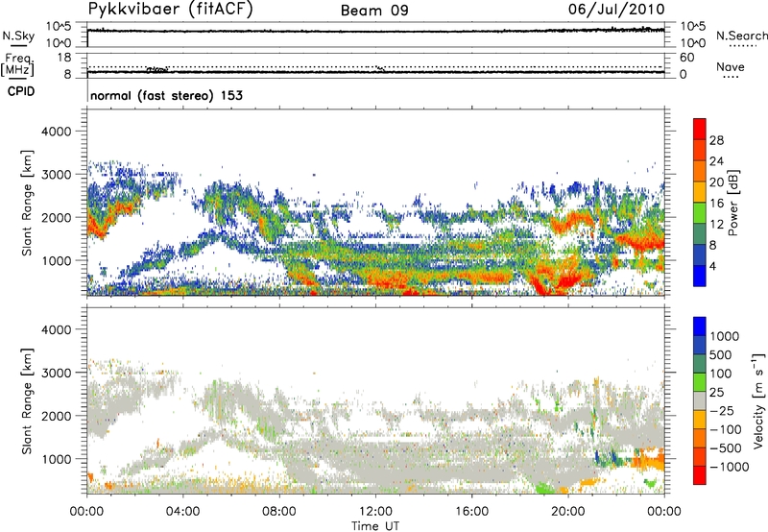The height and width of the screenshot is (532, 768).
Task: Click the blue bottom of power colorbar
Action: [700, 276]
